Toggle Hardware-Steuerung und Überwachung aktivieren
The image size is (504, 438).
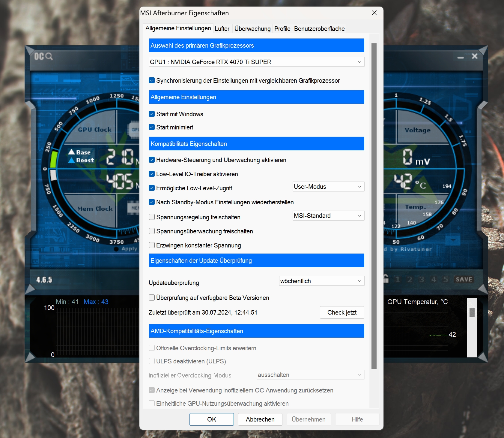152,160
